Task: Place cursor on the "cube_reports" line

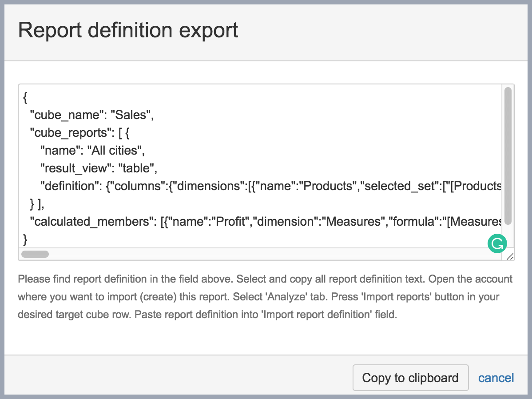Action: [x=71, y=133]
